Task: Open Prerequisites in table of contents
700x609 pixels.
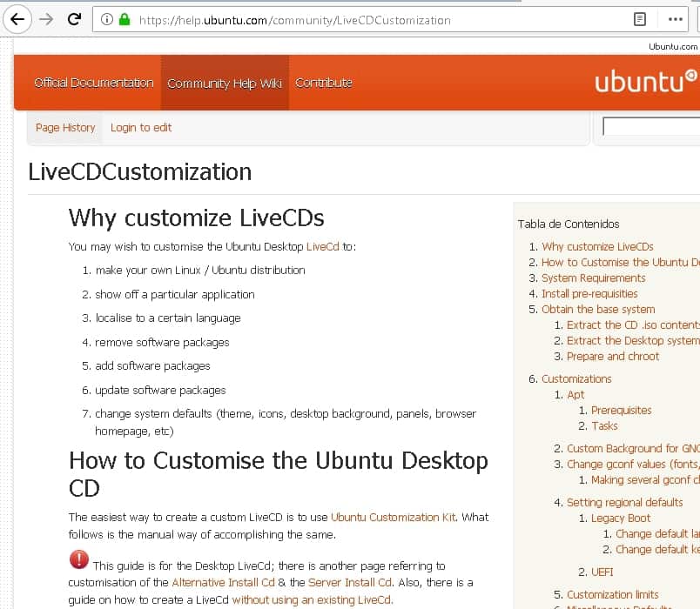Action: [x=621, y=411]
